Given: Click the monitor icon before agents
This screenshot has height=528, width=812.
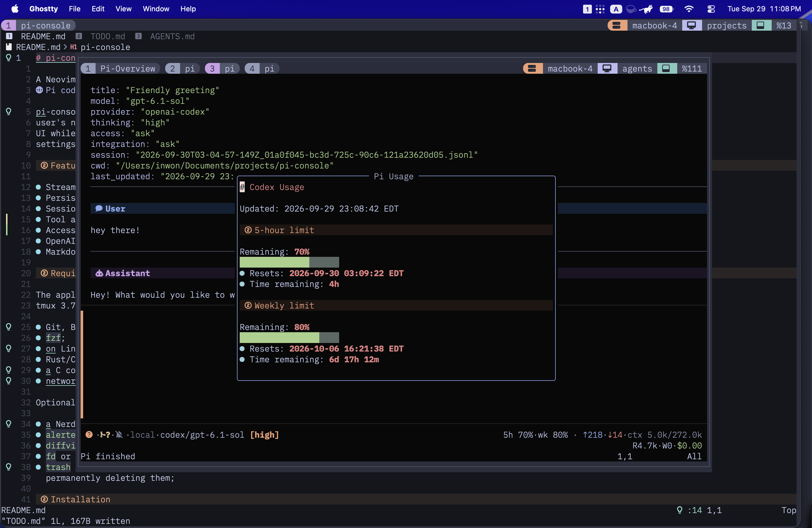Looking at the screenshot, I should tap(607, 68).
